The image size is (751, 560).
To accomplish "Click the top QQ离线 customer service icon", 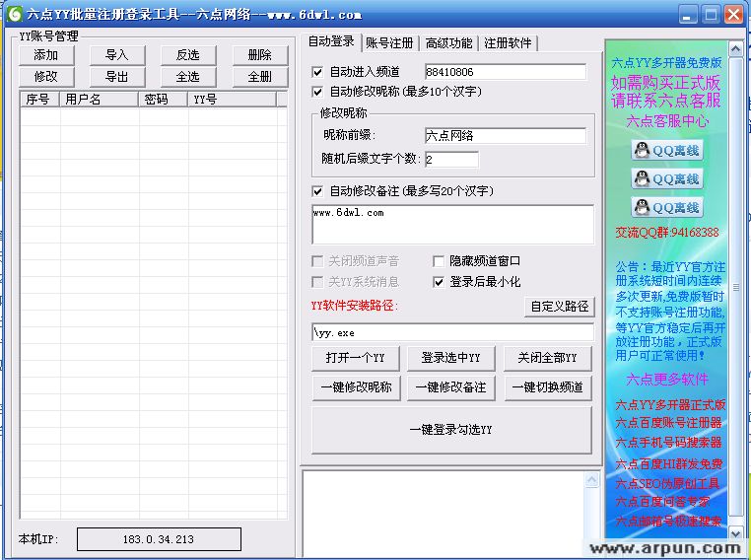I will [666, 150].
